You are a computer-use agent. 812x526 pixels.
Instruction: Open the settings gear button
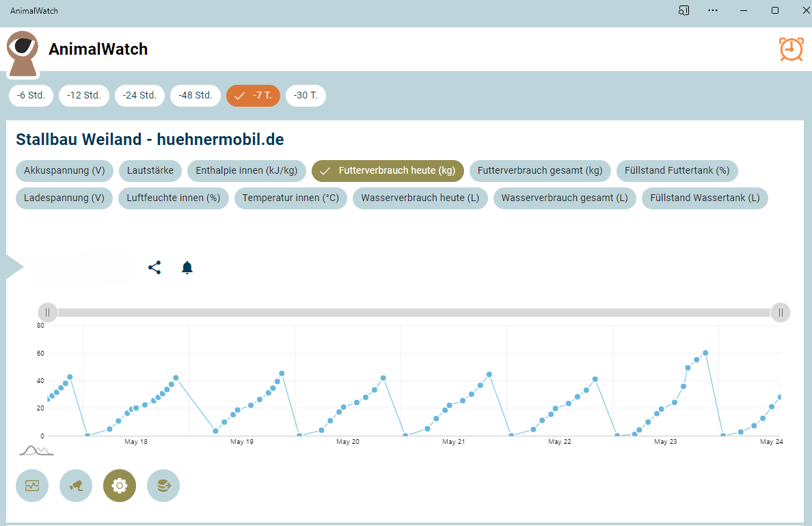(x=120, y=486)
